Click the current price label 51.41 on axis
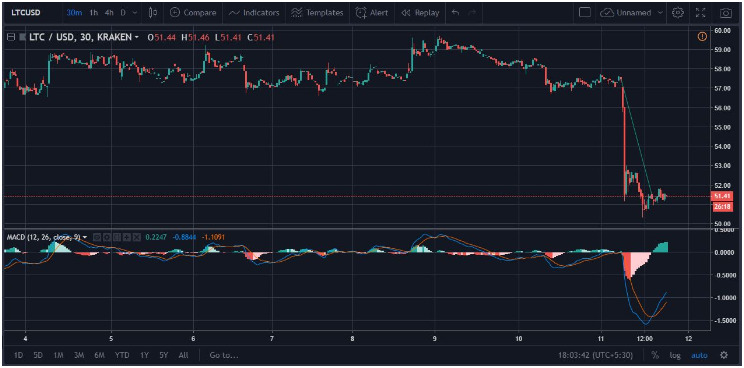The image size is (744, 368). pyautogui.click(x=722, y=196)
